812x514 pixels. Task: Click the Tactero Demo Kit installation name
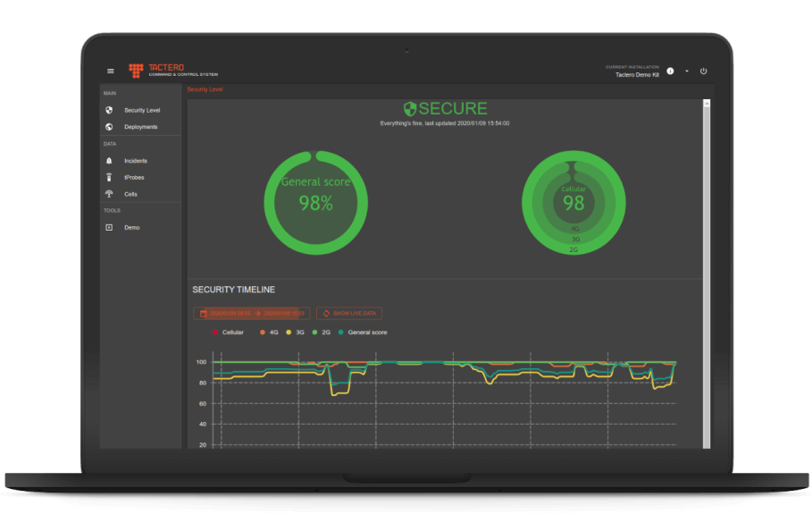(637, 74)
